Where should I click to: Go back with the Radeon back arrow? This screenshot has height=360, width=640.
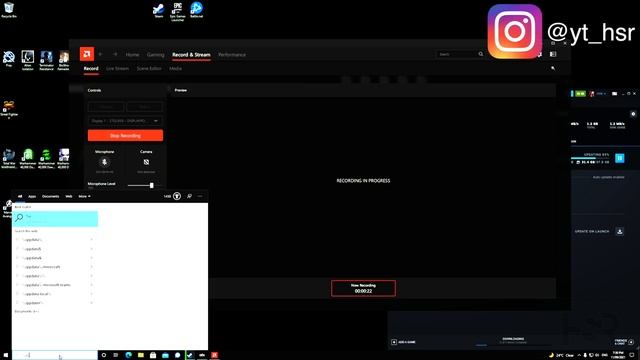[100, 54]
